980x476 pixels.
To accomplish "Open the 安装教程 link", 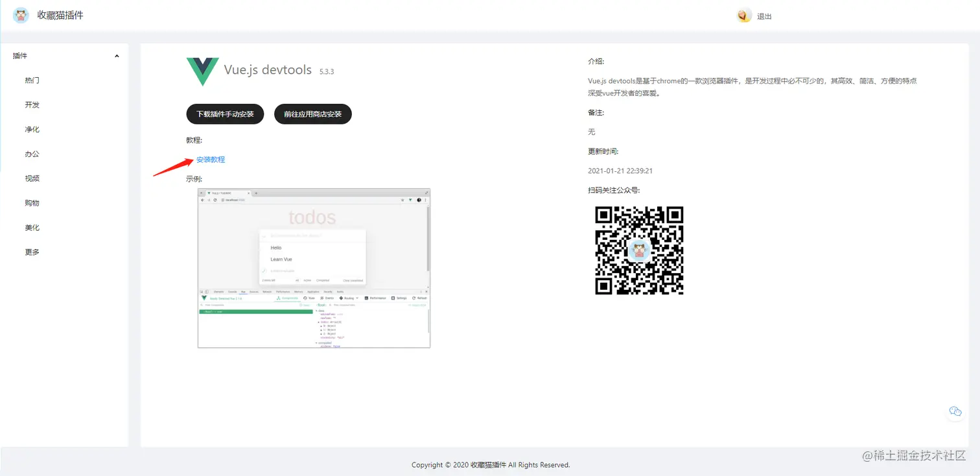I will tap(211, 160).
